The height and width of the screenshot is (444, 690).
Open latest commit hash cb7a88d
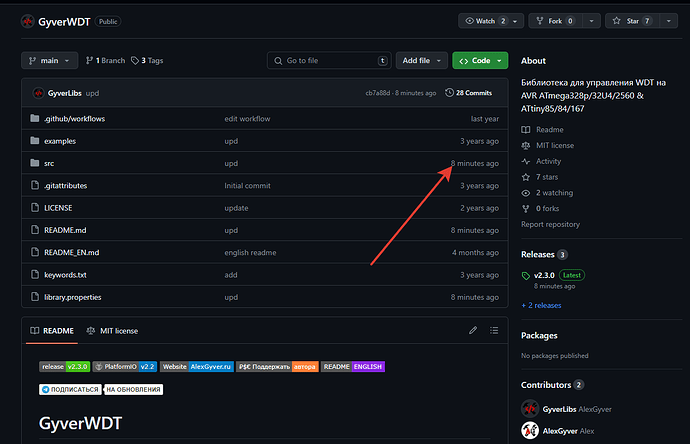(x=378, y=93)
